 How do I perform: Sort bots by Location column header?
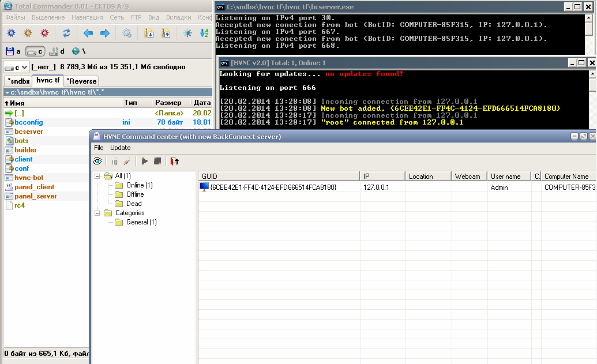click(x=429, y=177)
